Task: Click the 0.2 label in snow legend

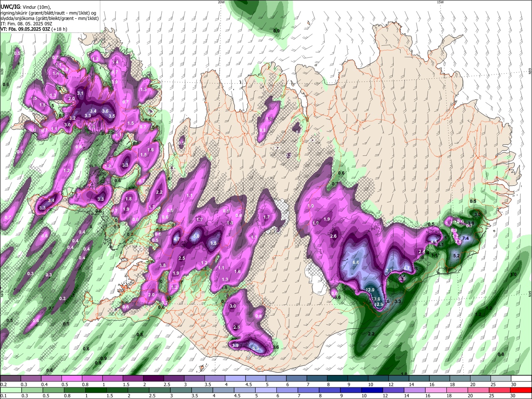Action: tap(4, 384)
